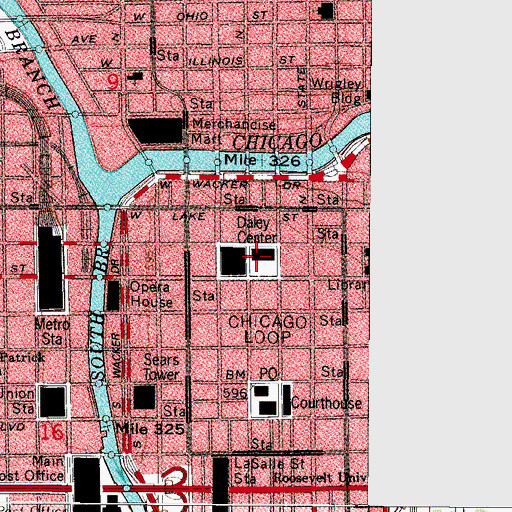Select the italic CHICAGO label above the river
The width and height of the screenshot is (512, 512).
(x=277, y=142)
